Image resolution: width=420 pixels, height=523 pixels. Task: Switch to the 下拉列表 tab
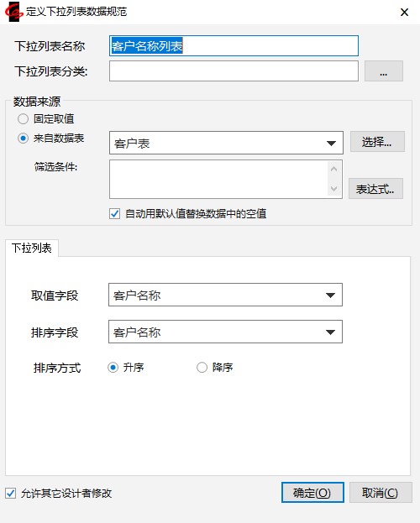click(32, 248)
